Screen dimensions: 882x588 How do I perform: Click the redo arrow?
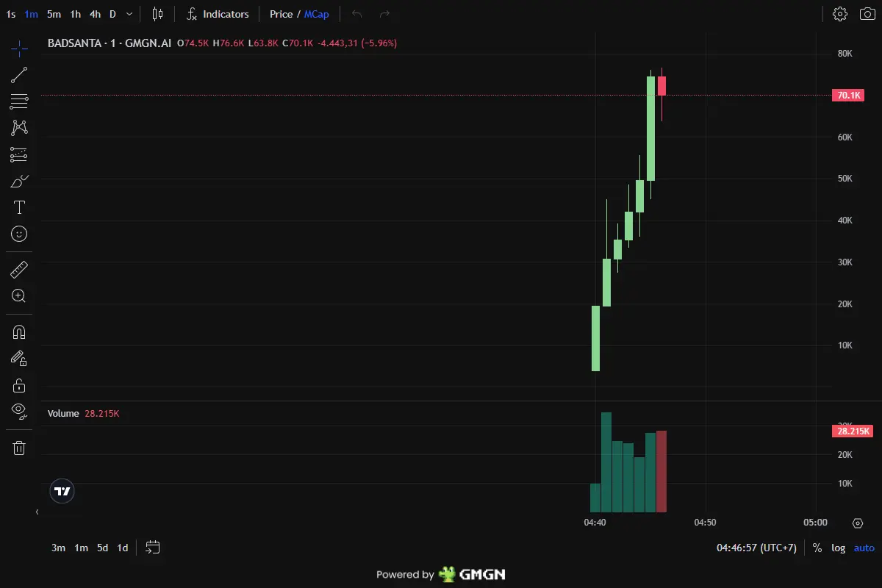(384, 14)
